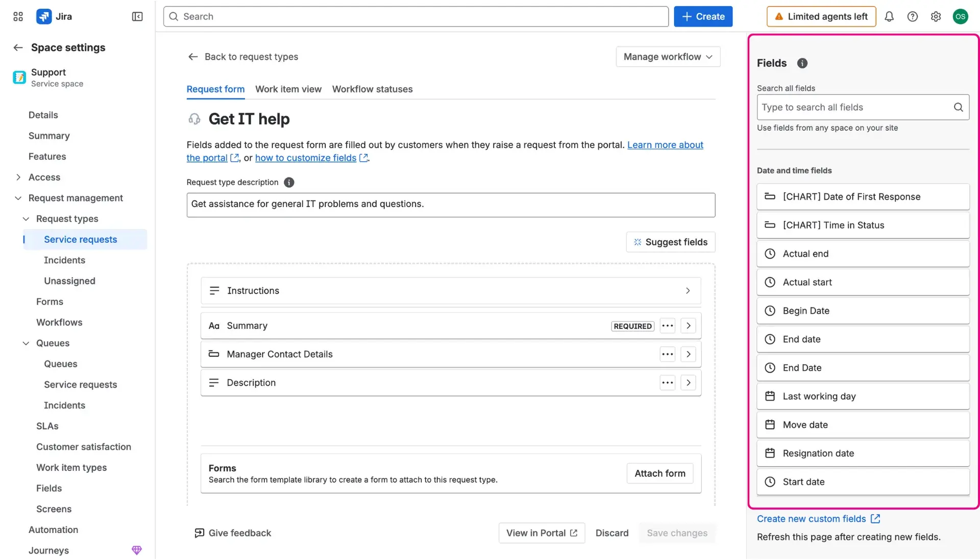
Task: Open the Create new custom fields link
Action: [811, 519]
